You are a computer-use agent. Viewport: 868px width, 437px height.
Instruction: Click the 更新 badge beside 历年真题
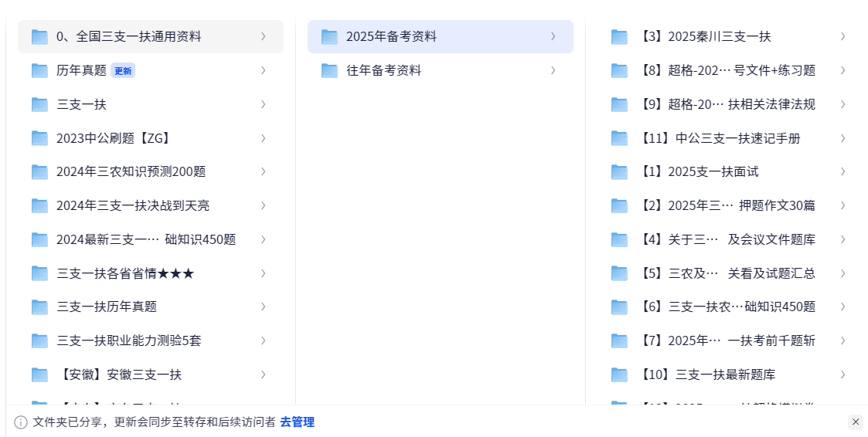[123, 71]
